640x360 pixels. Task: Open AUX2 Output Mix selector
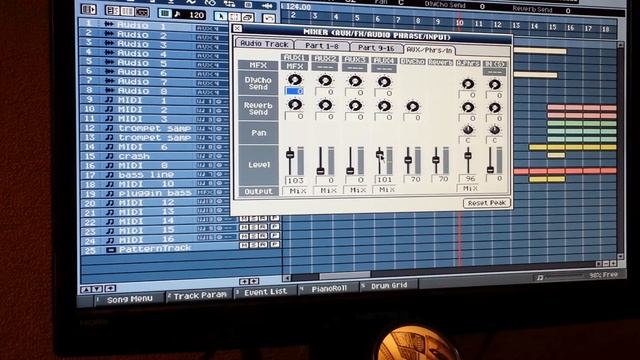[x=327, y=191]
